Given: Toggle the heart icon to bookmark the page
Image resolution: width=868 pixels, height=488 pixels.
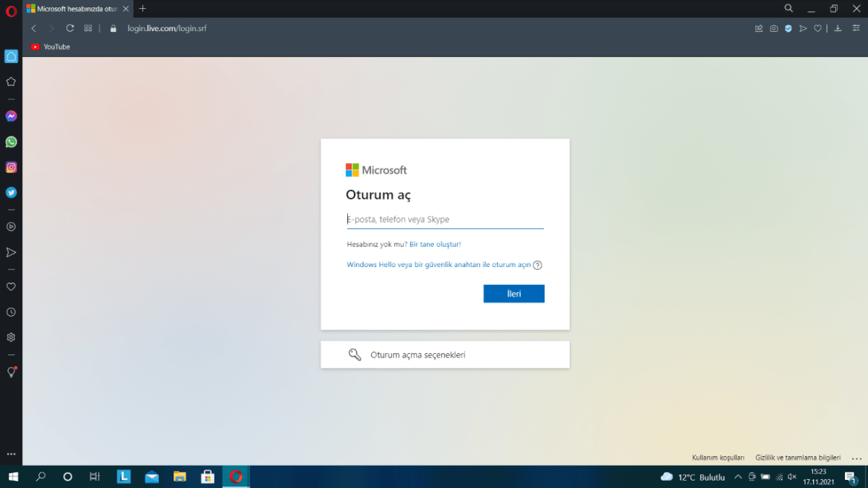Looking at the screenshot, I should click(x=817, y=28).
